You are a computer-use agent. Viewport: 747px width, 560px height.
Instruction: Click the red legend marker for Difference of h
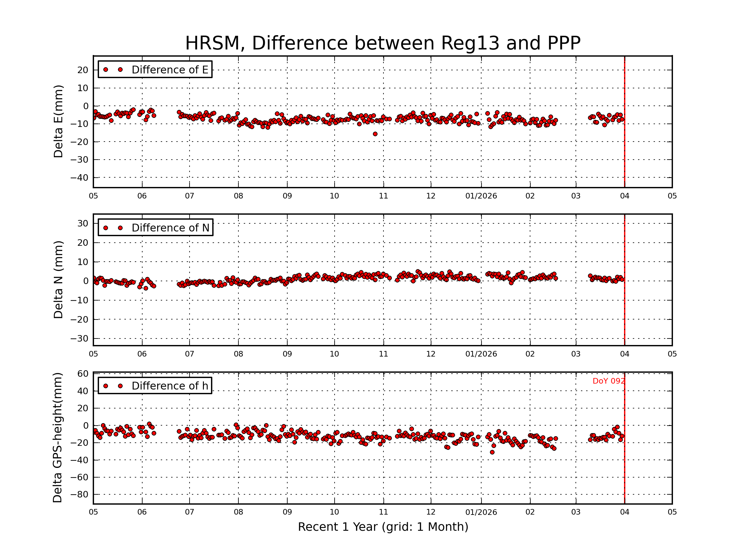pyautogui.click(x=106, y=386)
